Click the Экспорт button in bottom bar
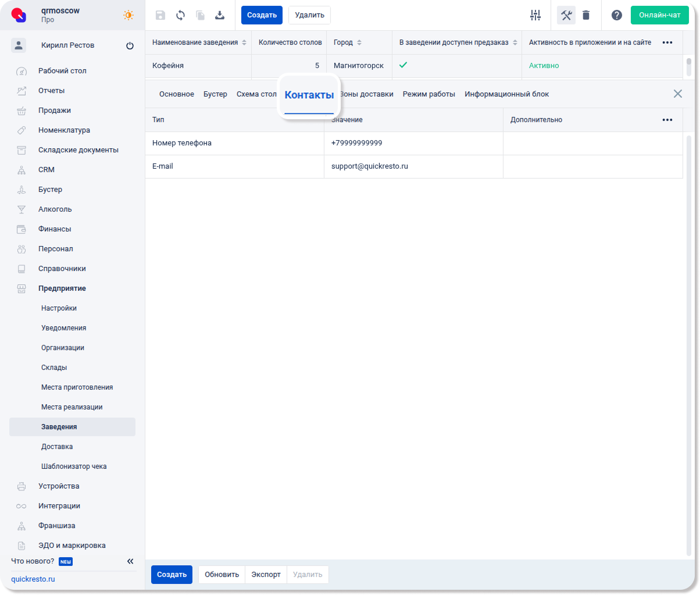 (266, 575)
